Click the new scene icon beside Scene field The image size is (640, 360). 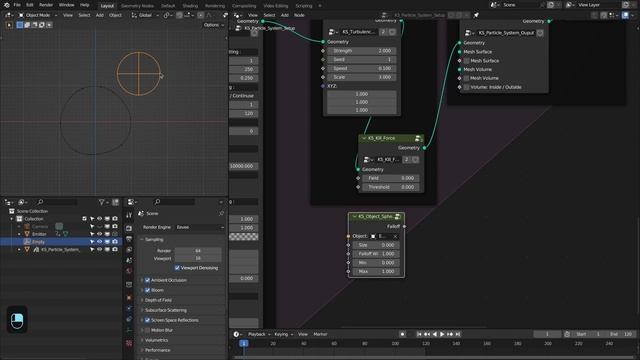tap(550, 5)
